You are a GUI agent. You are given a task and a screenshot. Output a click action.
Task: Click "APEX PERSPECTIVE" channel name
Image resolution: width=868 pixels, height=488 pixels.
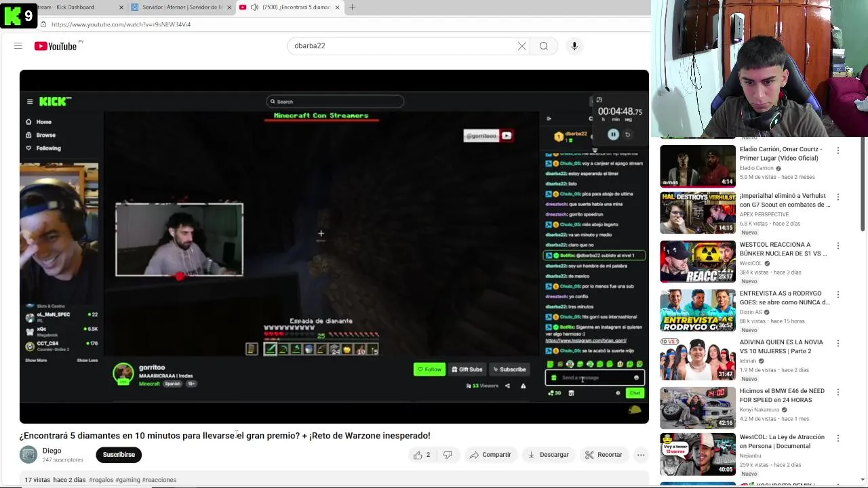(x=764, y=214)
